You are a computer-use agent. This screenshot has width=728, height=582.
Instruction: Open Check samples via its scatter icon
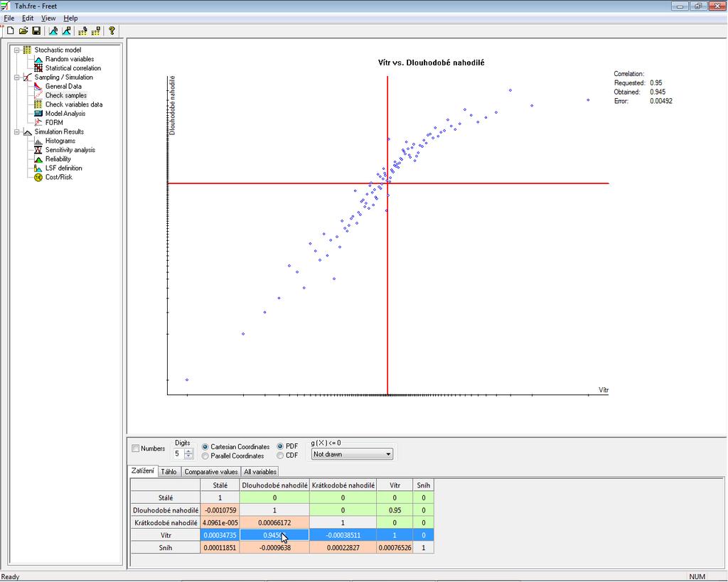38,96
